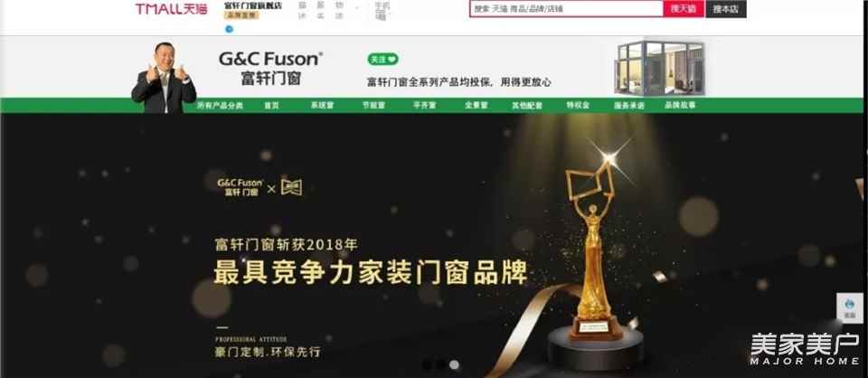Open the 品牌故事 navigation tab
The height and width of the screenshot is (378, 868).
pos(680,105)
